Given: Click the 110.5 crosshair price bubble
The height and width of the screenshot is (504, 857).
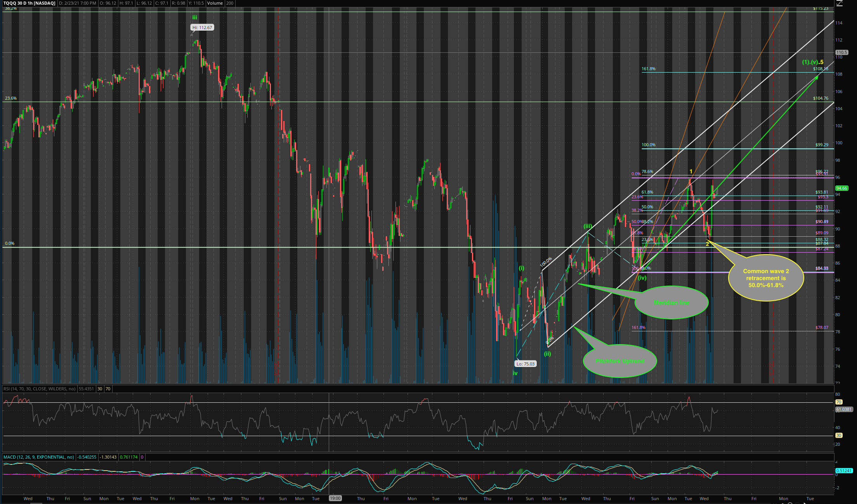Looking at the screenshot, I should pos(841,52).
